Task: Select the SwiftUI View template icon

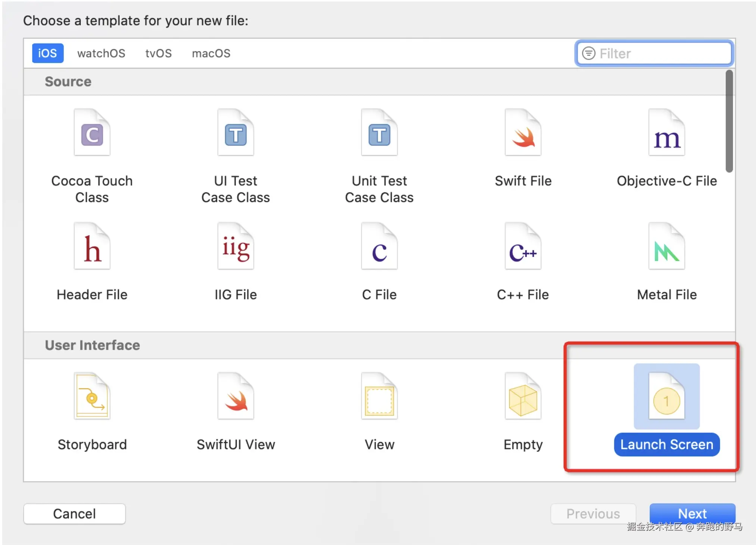Action: tap(236, 396)
